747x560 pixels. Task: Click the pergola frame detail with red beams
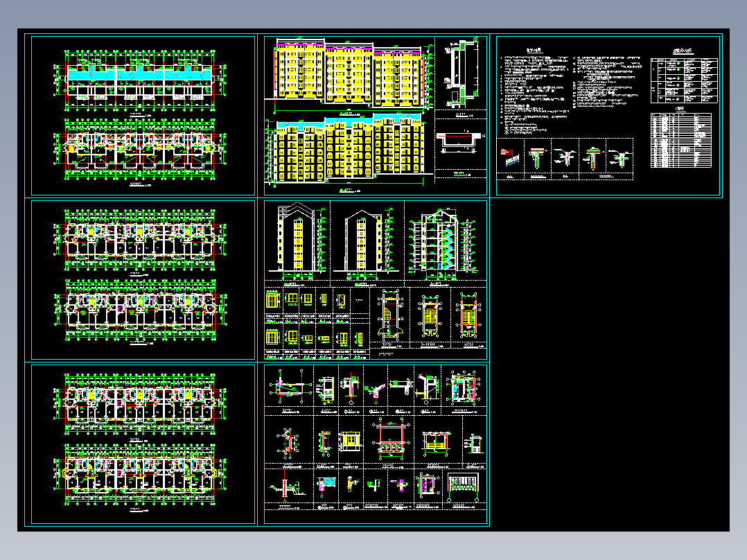(391, 439)
